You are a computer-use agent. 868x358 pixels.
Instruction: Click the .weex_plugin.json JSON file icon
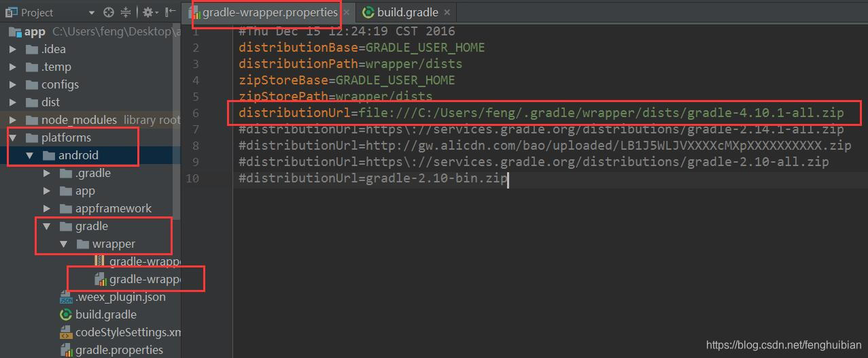(66, 297)
